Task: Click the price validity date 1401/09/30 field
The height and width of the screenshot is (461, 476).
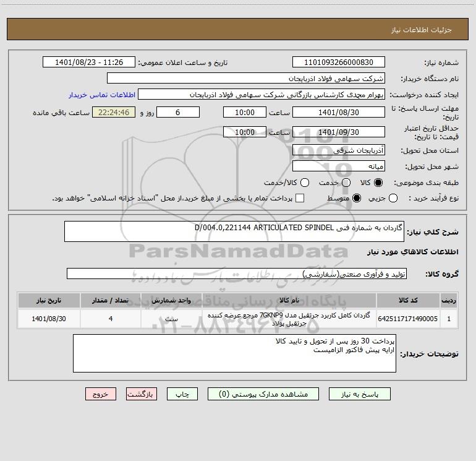Action: point(339,132)
